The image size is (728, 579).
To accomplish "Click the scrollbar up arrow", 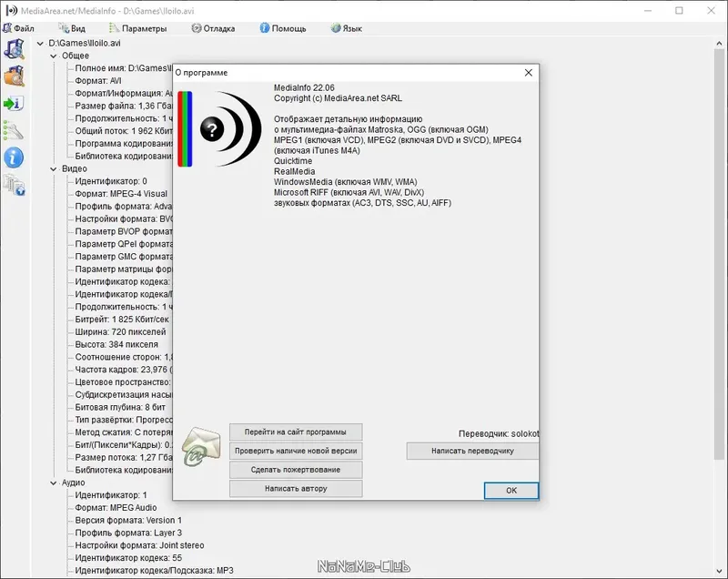I will tap(719, 43).
